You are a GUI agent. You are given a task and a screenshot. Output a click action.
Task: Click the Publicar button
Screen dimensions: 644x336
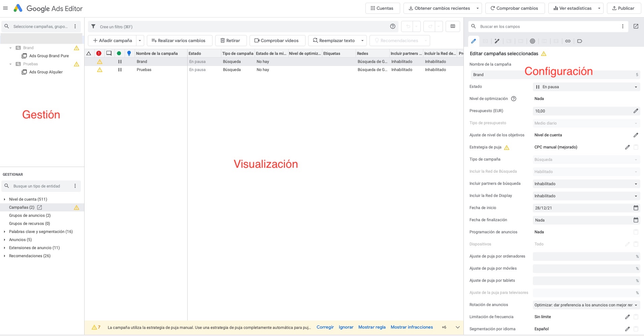tap(623, 8)
